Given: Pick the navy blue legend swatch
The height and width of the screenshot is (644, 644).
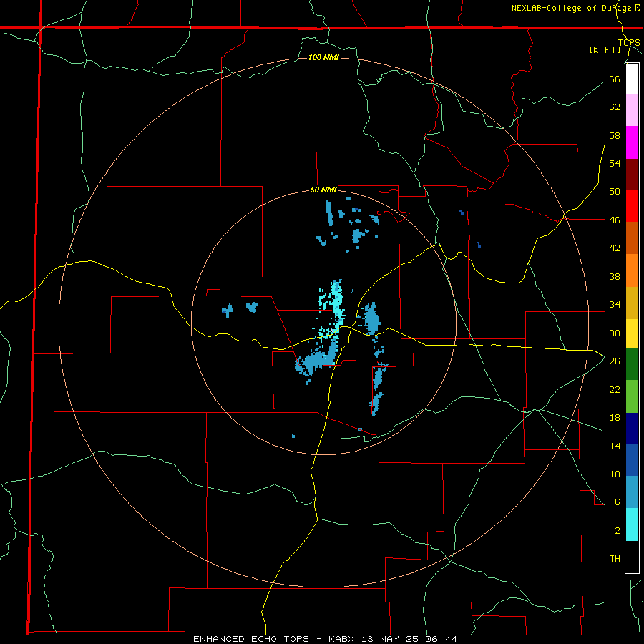Looking at the screenshot, I should click(x=632, y=429).
